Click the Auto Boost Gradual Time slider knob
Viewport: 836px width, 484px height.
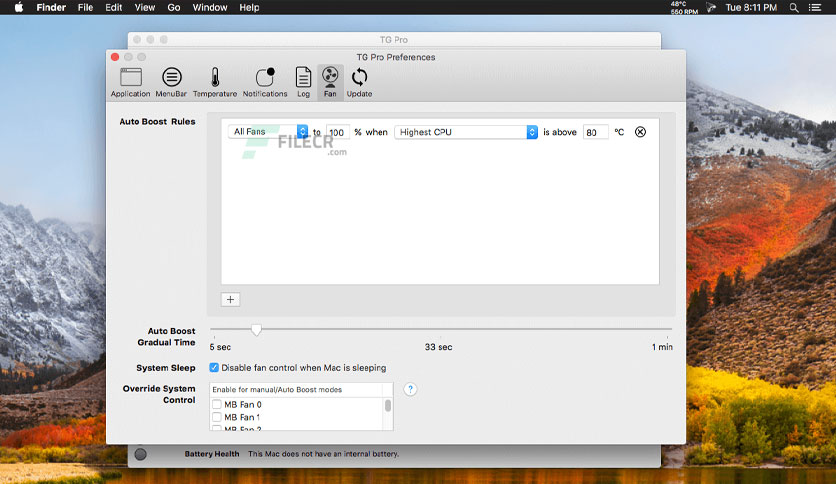(x=256, y=330)
